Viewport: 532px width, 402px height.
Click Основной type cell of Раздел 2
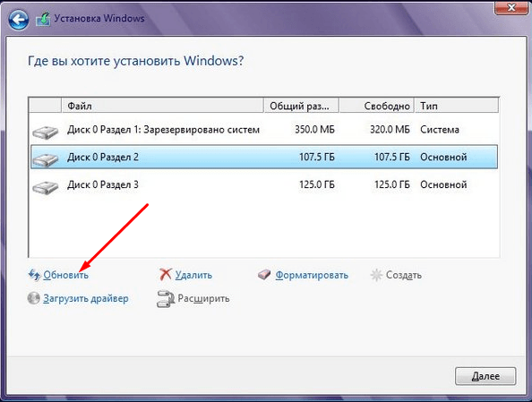point(443,157)
